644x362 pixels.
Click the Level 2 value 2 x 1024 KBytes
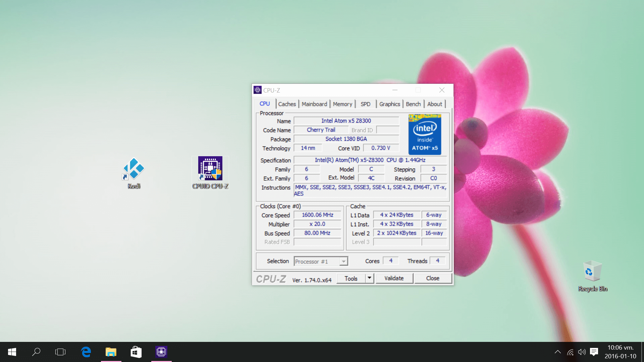click(x=397, y=233)
